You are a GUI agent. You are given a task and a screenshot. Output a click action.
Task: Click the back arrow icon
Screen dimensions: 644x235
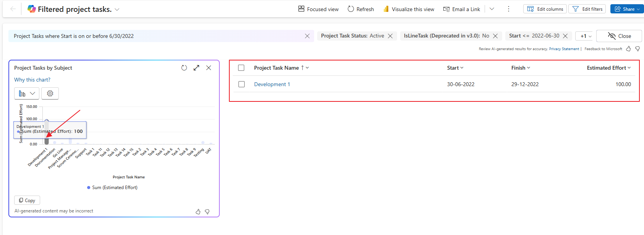pos(13,9)
